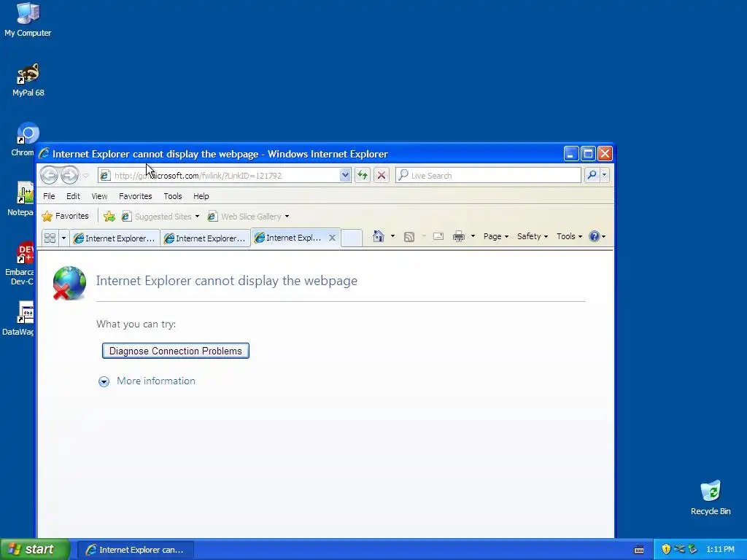The image size is (747, 560).
Task: Click Diagnose Connection Problems button
Action: click(x=175, y=351)
